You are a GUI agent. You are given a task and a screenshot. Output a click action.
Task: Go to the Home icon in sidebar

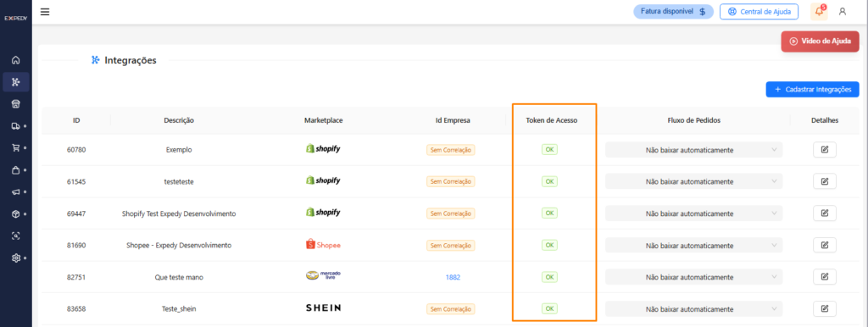point(15,60)
